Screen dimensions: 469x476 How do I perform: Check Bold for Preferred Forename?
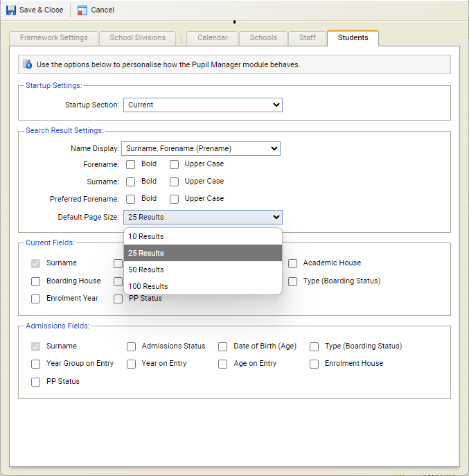click(x=131, y=199)
